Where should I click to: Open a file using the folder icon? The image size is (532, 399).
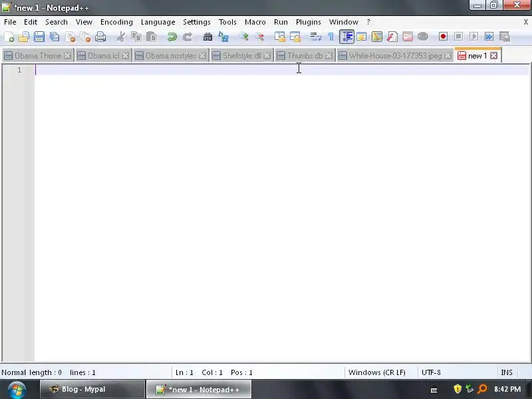pyautogui.click(x=24, y=37)
